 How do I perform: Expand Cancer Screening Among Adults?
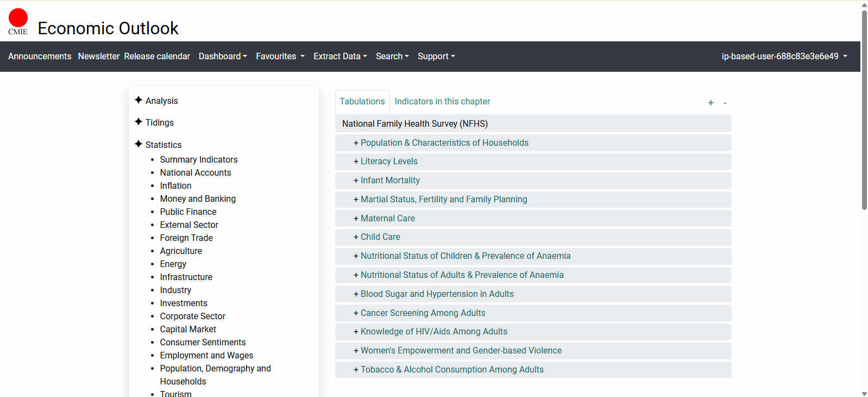pyautogui.click(x=423, y=313)
